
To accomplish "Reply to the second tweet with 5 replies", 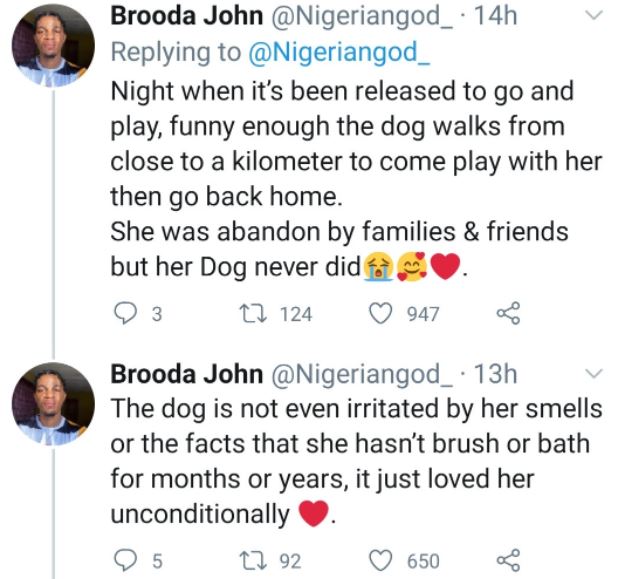I will coord(125,560).
